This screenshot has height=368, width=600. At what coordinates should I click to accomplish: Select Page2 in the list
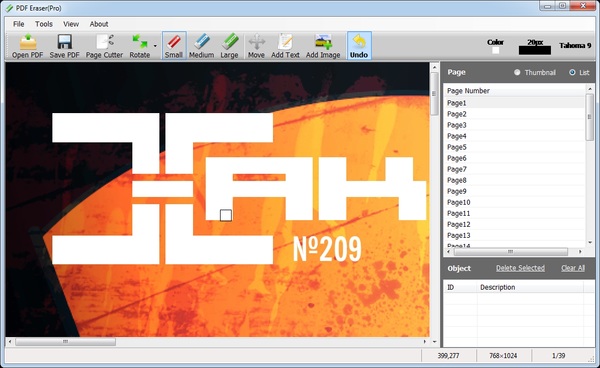[x=514, y=114]
